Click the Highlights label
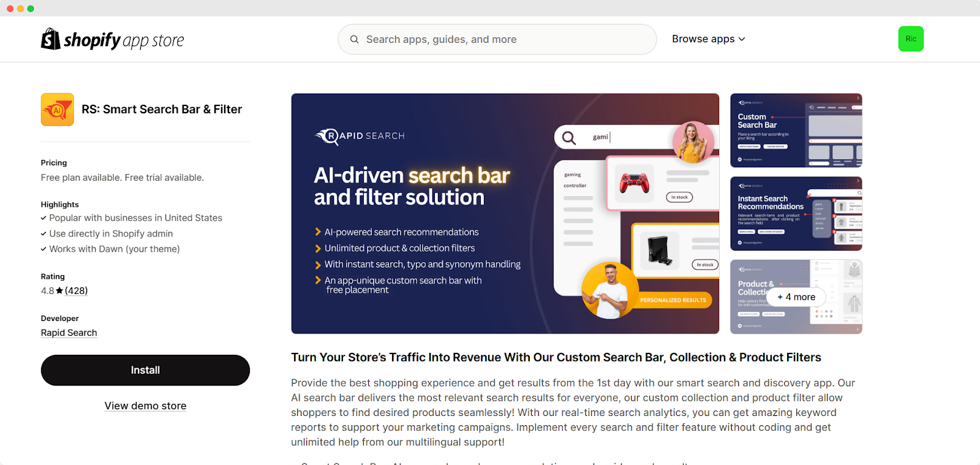 point(60,204)
